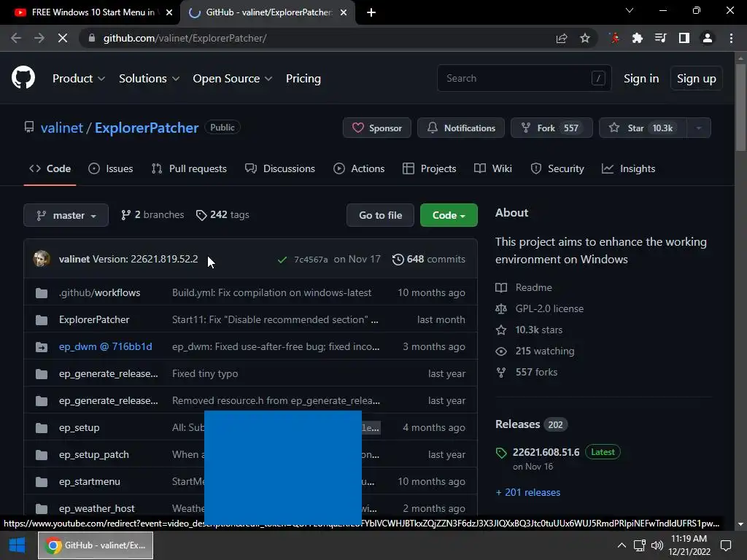Image resolution: width=747 pixels, height=560 pixels.
Task: Open the Security tab
Action: 557,168
